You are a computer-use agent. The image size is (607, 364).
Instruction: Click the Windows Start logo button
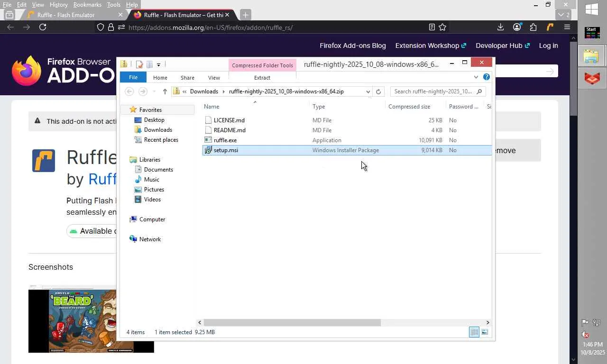(591, 9)
